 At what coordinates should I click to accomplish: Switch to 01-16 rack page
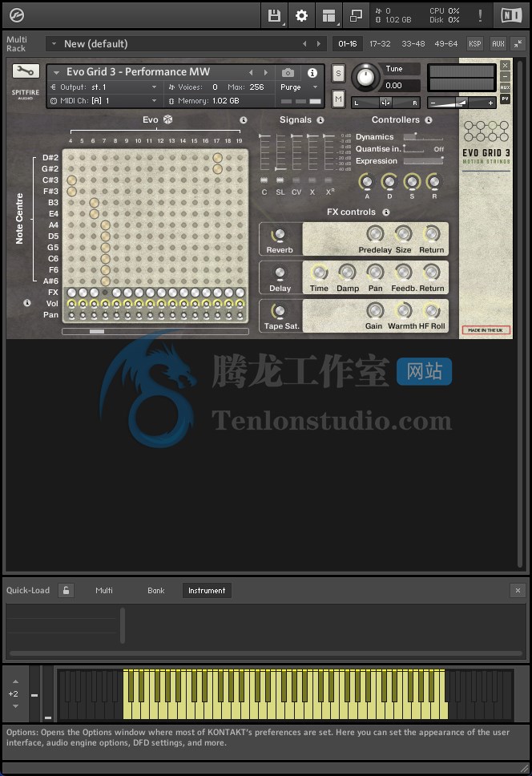pos(348,43)
